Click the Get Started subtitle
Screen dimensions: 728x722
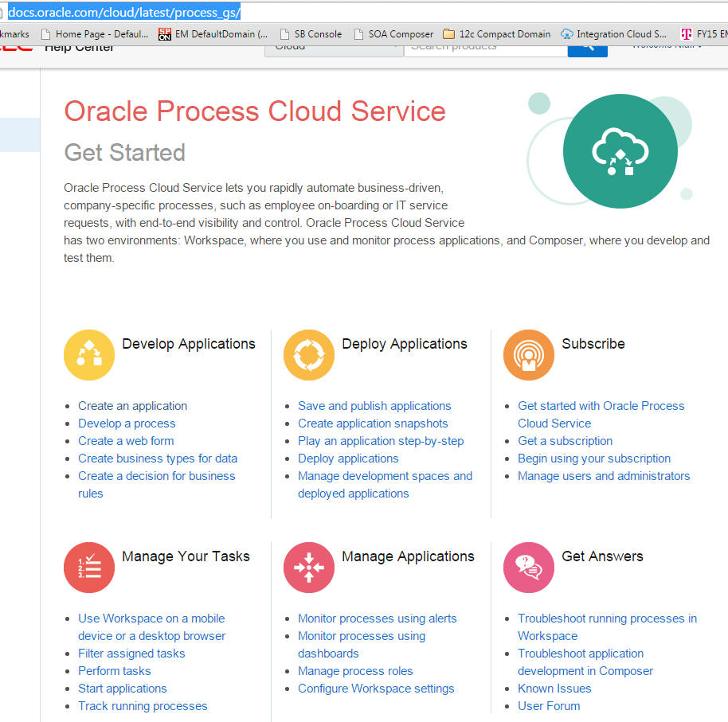click(124, 153)
